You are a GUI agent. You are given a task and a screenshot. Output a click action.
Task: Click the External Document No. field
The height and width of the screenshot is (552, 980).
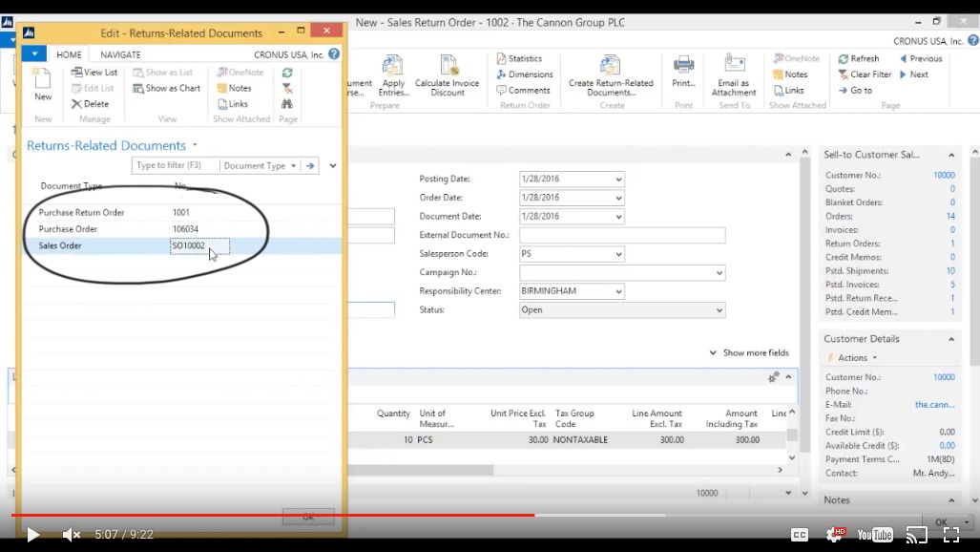click(622, 235)
